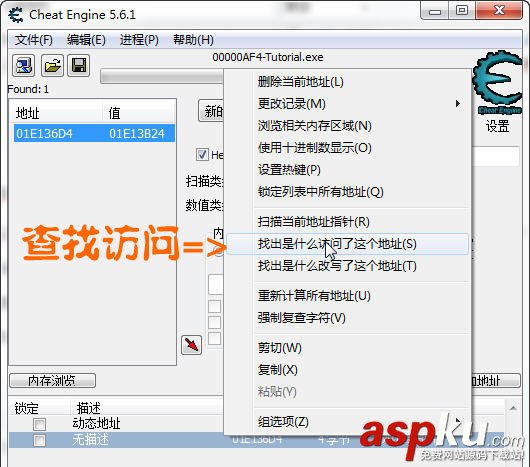
Task: Click the red arrow add-to-list icon
Action: [x=192, y=345]
